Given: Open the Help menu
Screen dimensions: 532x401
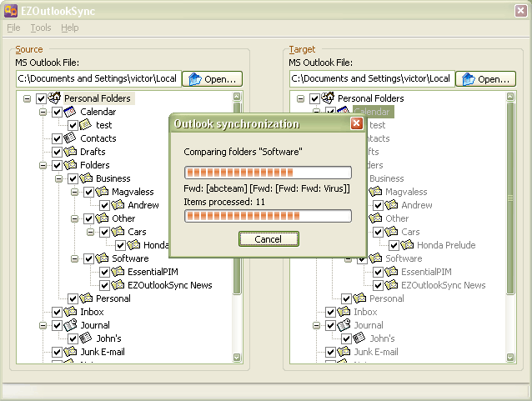Looking at the screenshot, I should [x=70, y=28].
